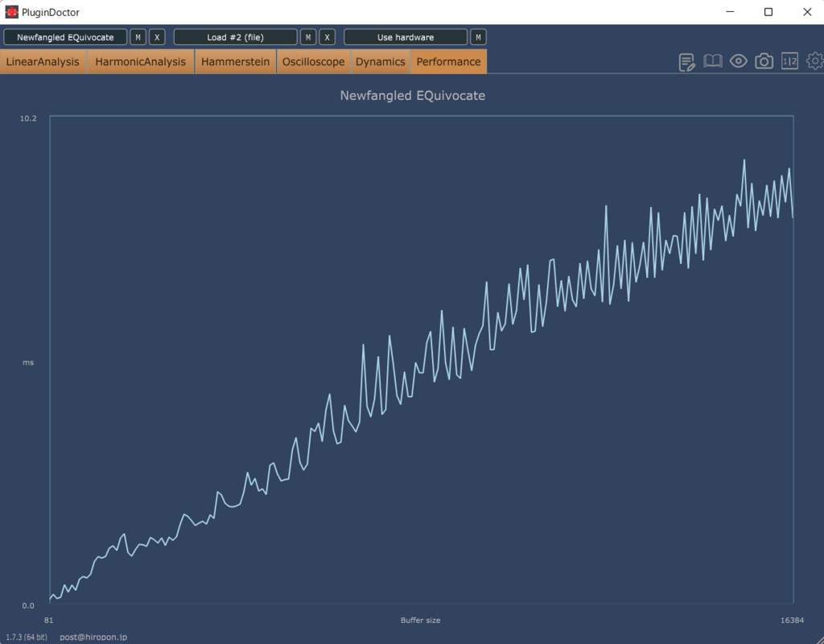Open the manual book icon
The image size is (824, 644).
click(x=713, y=61)
